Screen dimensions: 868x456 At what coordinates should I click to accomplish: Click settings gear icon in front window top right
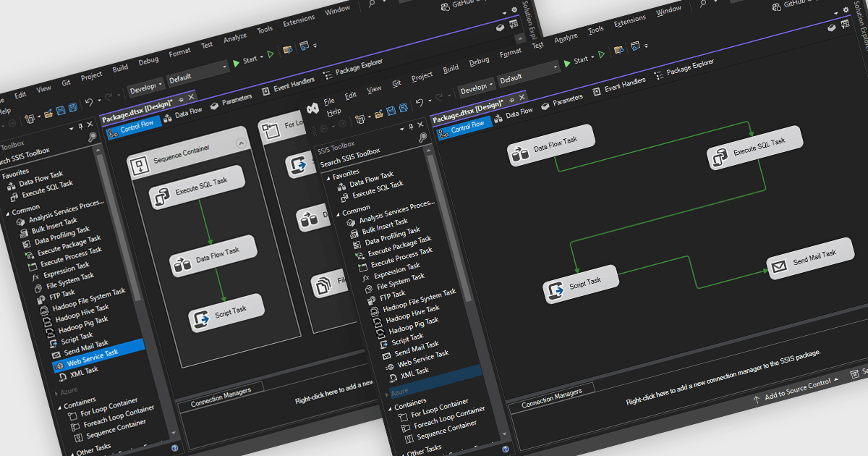pyautogui.click(x=847, y=11)
